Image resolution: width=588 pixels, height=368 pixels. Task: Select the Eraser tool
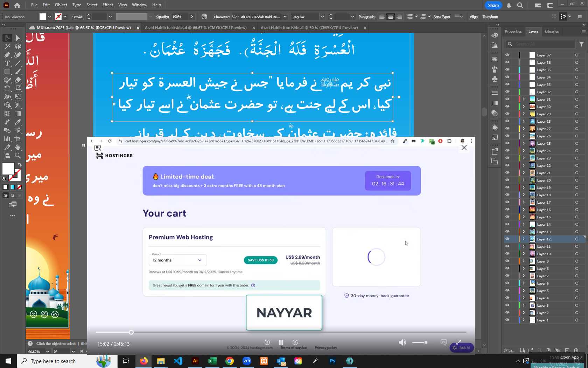point(18,80)
